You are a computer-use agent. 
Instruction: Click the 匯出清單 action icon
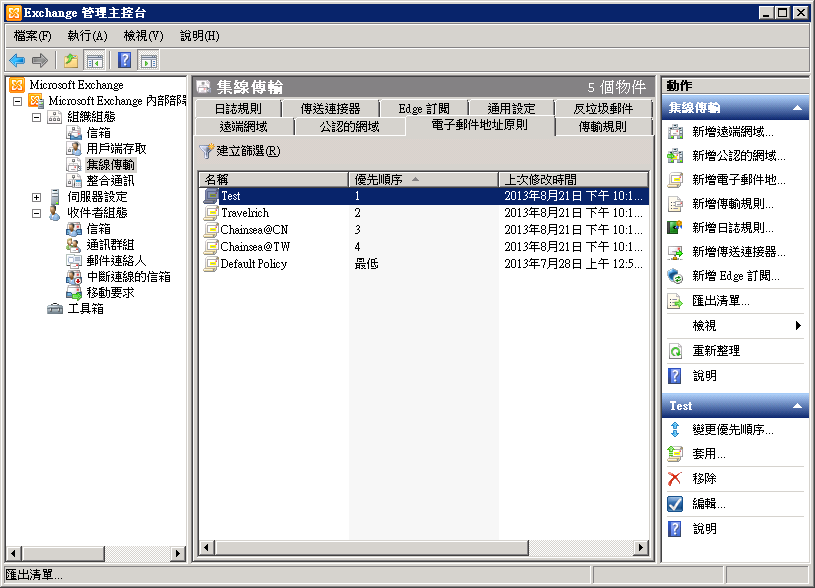click(675, 301)
